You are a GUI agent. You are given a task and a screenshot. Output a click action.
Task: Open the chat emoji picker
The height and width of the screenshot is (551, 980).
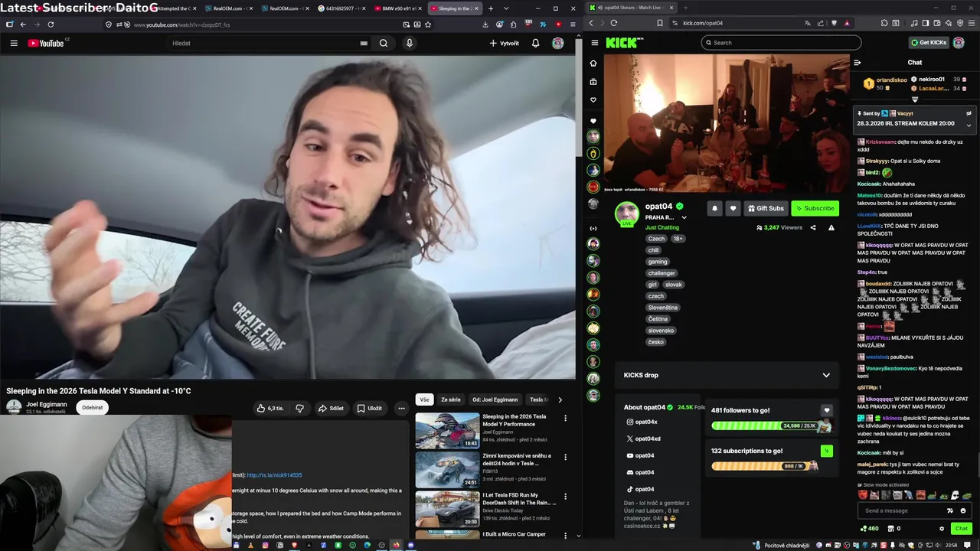pos(964,510)
